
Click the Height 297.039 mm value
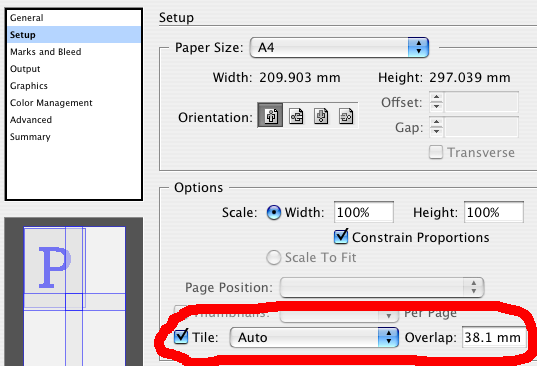(470, 78)
